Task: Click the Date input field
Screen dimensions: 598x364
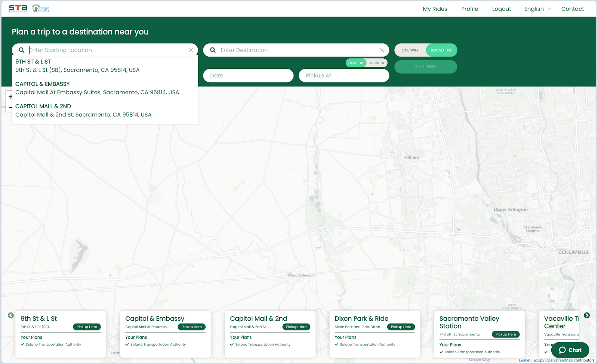Action: pyautogui.click(x=248, y=75)
